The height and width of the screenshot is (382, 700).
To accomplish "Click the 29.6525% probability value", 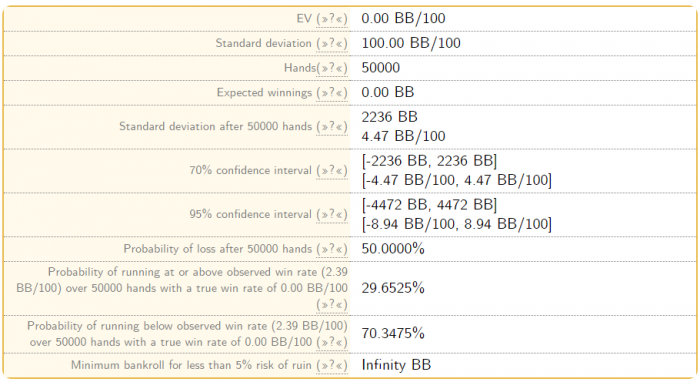I will [x=393, y=288].
